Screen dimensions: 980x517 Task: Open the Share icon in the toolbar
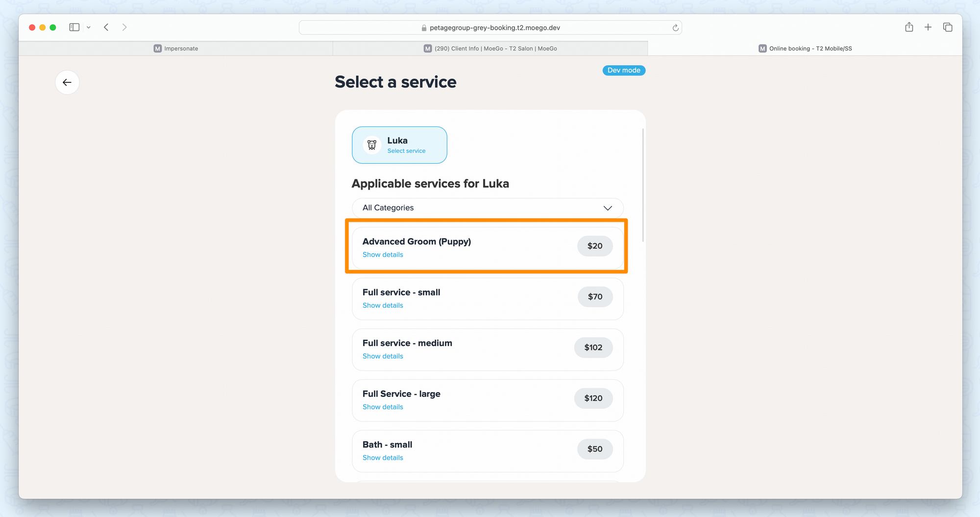coord(909,27)
